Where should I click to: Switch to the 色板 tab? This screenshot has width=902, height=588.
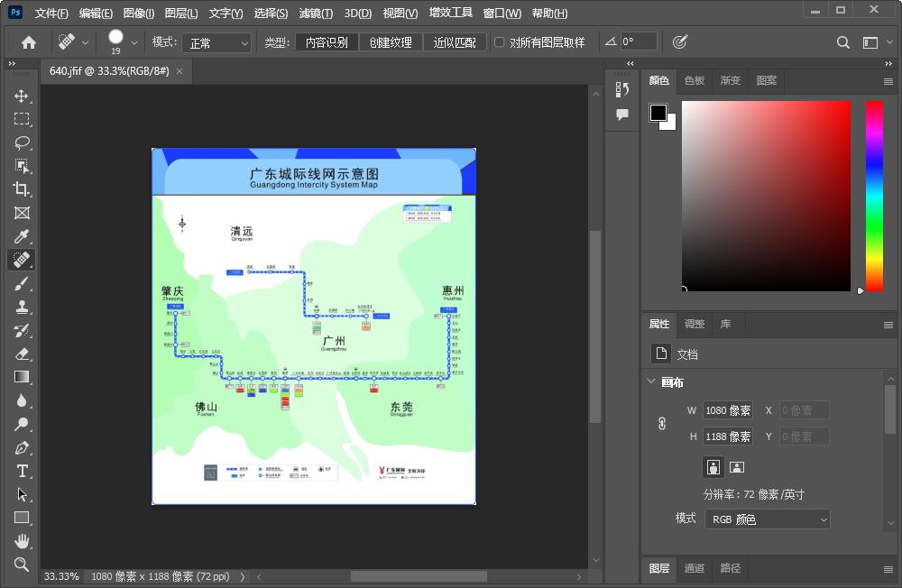[694, 80]
